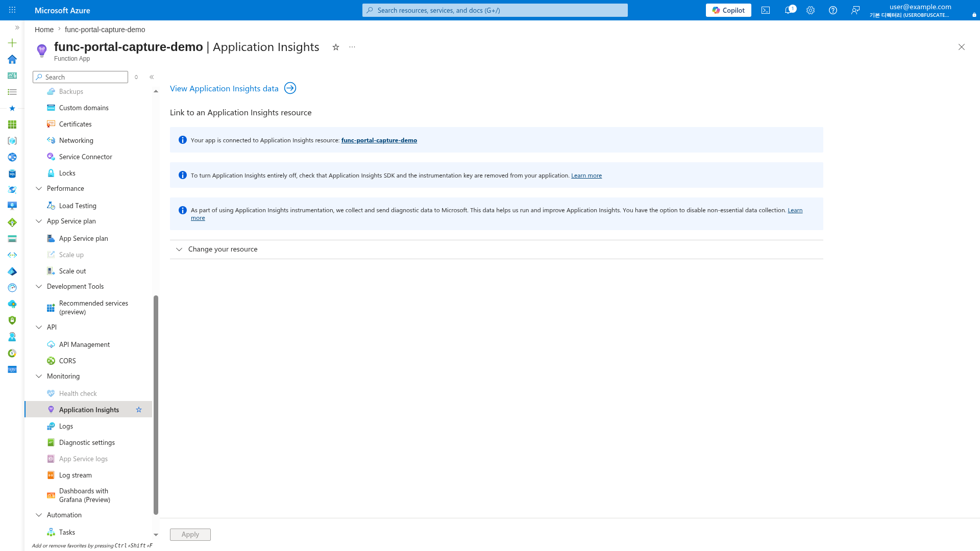Open All services list icon

click(12, 92)
